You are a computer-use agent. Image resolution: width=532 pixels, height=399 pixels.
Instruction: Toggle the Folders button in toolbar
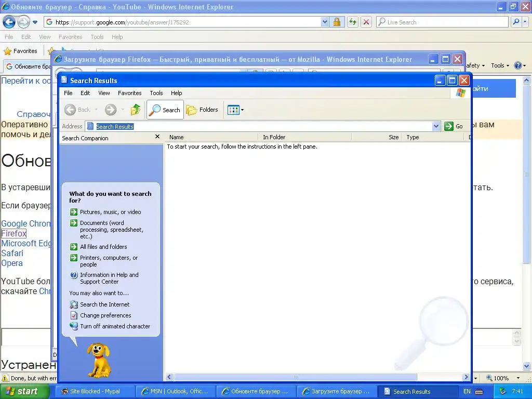(202, 110)
